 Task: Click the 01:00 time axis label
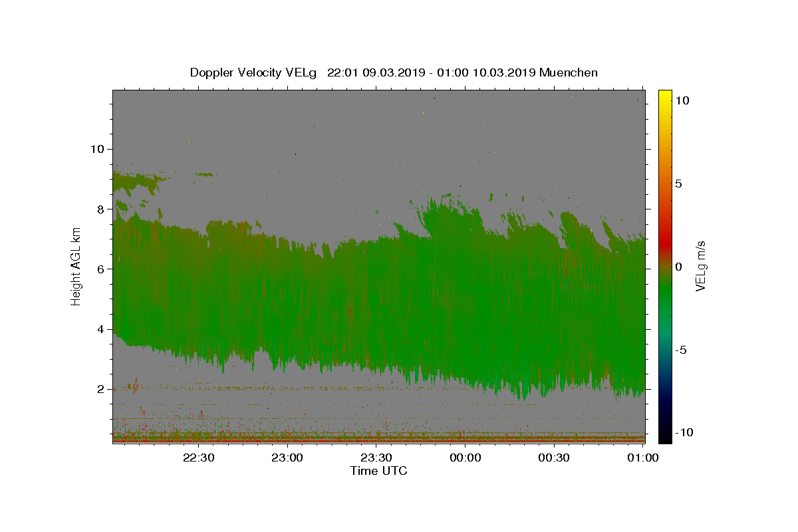click(643, 458)
